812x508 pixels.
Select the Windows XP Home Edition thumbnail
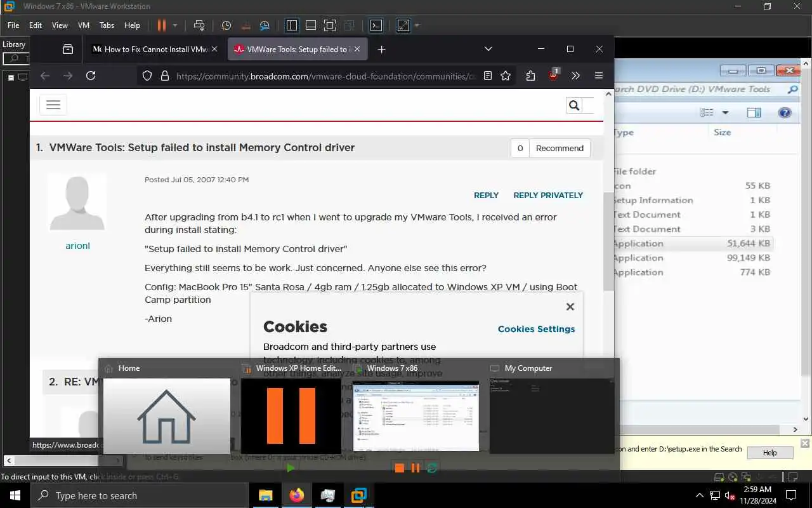coord(291,416)
